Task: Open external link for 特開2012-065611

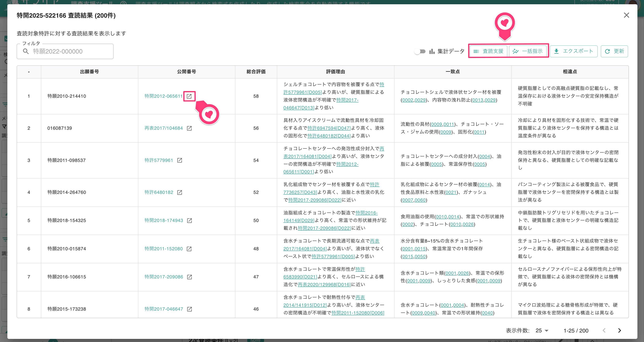Action: point(189,96)
